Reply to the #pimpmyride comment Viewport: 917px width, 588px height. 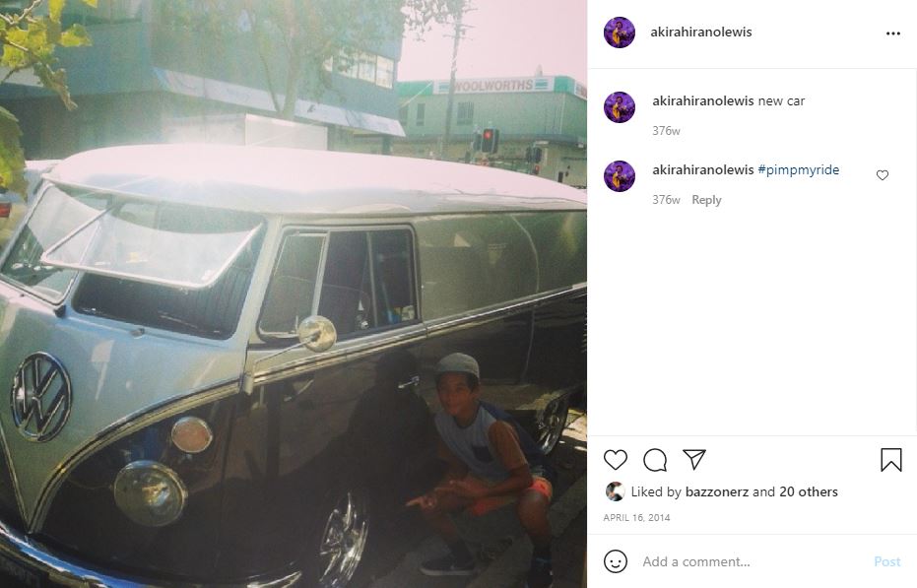706,200
